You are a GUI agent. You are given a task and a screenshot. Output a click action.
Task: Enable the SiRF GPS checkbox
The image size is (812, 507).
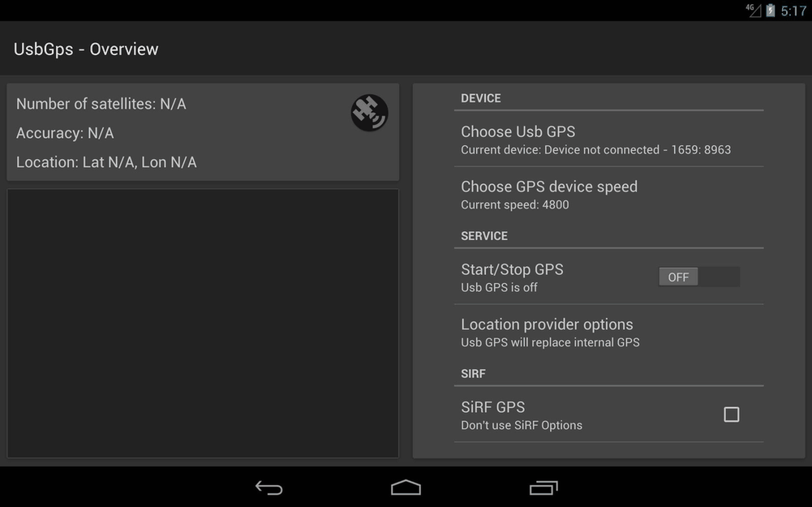point(731,415)
